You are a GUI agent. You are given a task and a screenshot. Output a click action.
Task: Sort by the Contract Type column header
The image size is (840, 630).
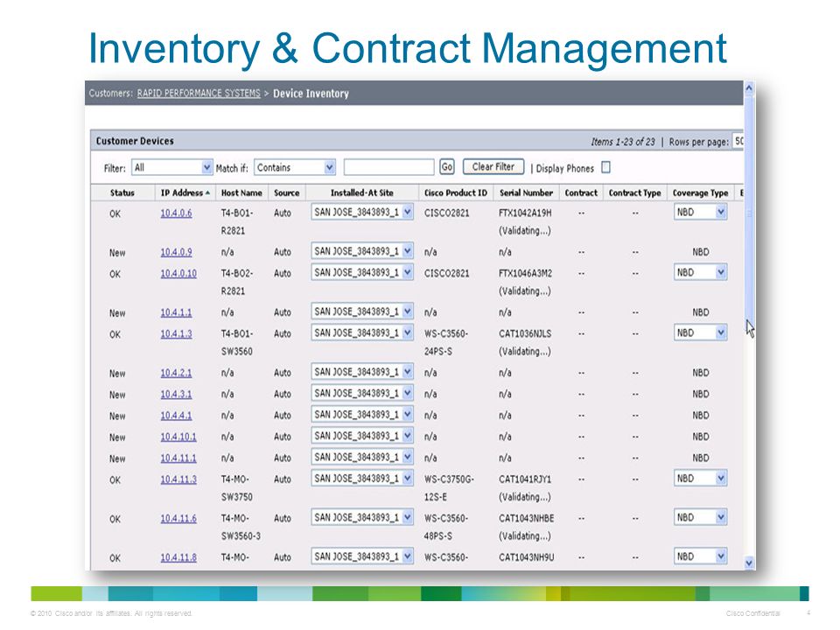pos(635,192)
